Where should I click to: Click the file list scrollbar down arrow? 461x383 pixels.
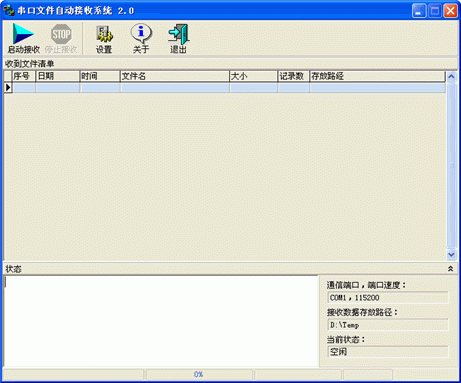[x=451, y=255]
